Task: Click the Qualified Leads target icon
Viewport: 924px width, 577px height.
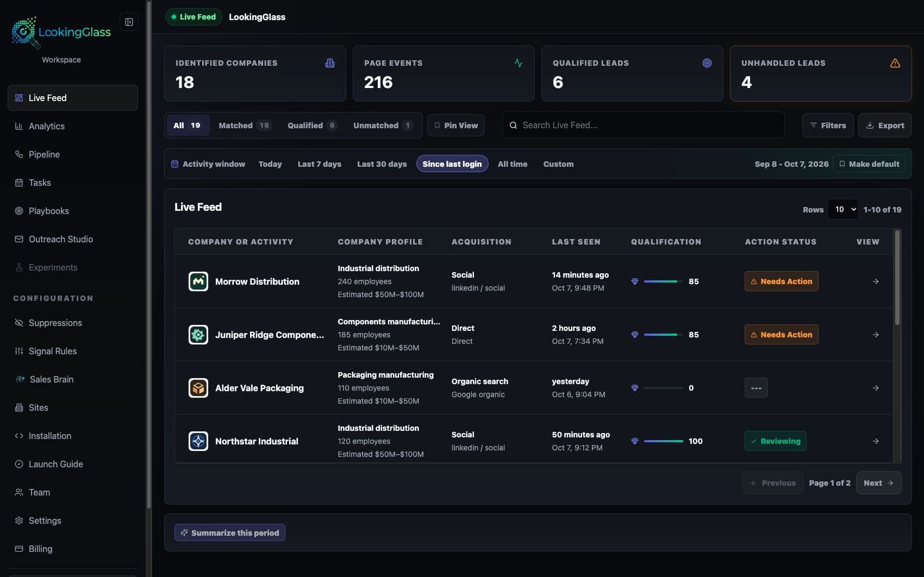Action: [x=707, y=63]
